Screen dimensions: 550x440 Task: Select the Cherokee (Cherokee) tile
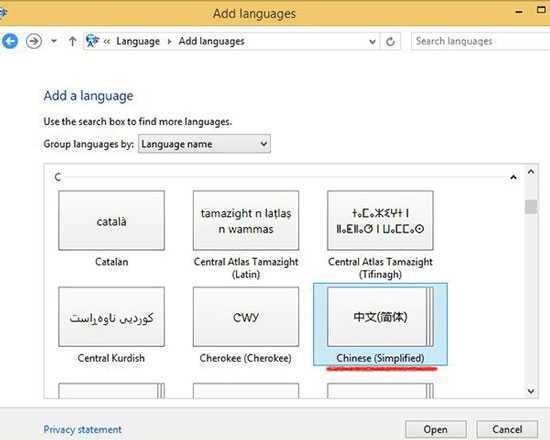[246, 317]
